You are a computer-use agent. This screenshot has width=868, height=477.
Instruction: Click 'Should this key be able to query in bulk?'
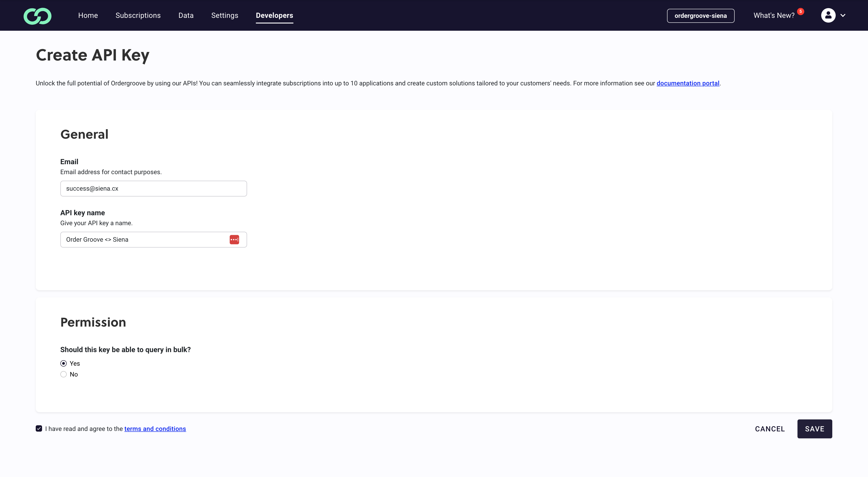tap(125, 349)
